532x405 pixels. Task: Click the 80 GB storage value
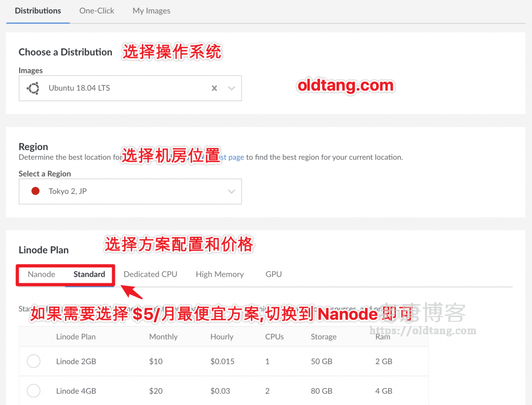click(322, 391)
